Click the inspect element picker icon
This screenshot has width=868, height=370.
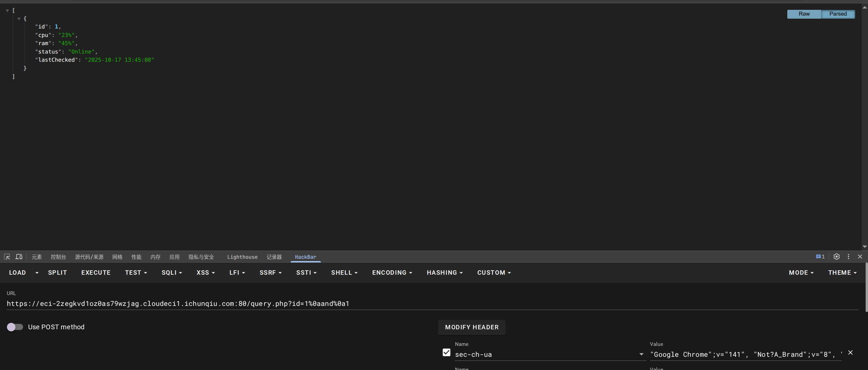(7, 257)
